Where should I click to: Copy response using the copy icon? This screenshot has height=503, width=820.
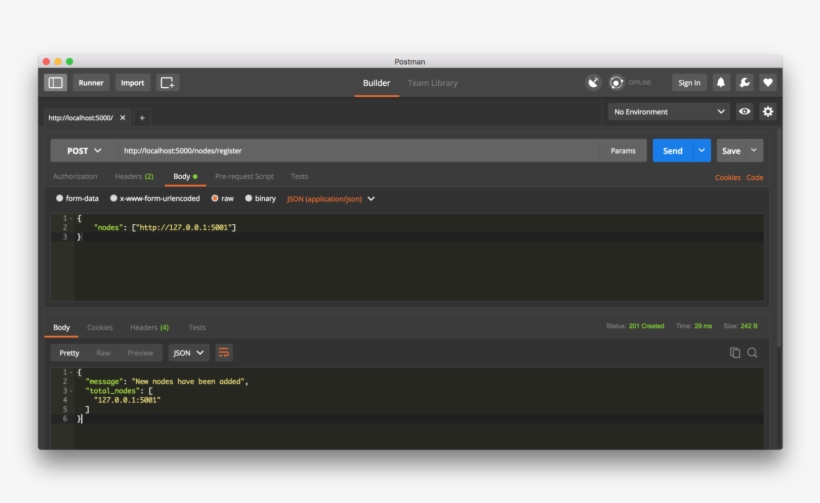tap(735, 352)
